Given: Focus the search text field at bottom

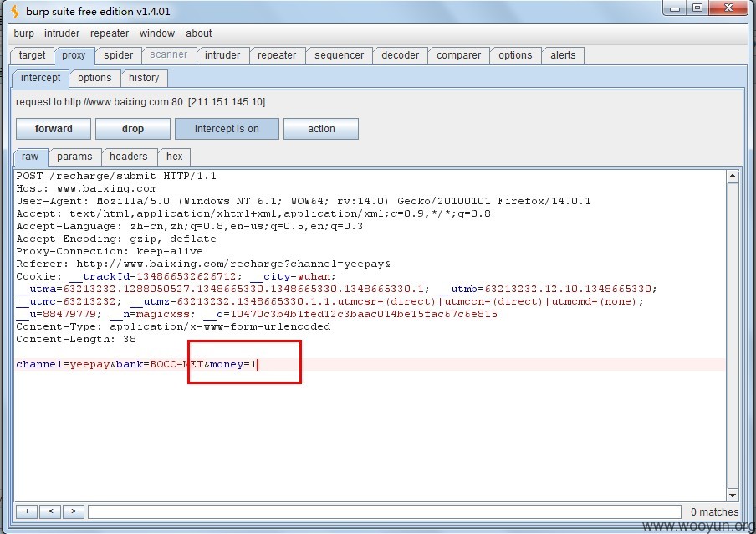Looking at the screenshot, I should [385, 511].
